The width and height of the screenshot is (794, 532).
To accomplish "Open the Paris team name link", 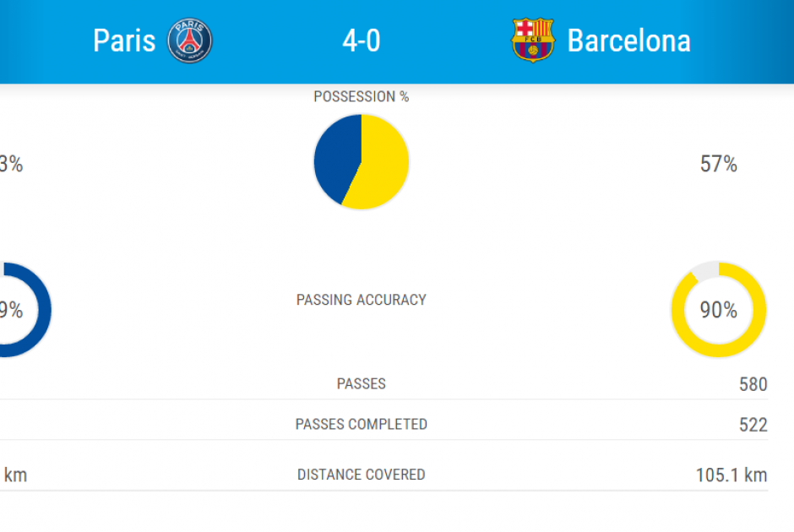I will click(x=124, y=41).
